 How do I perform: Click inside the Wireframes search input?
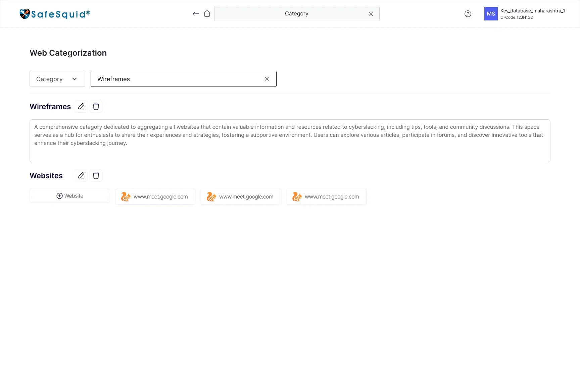tap(184, 79)
